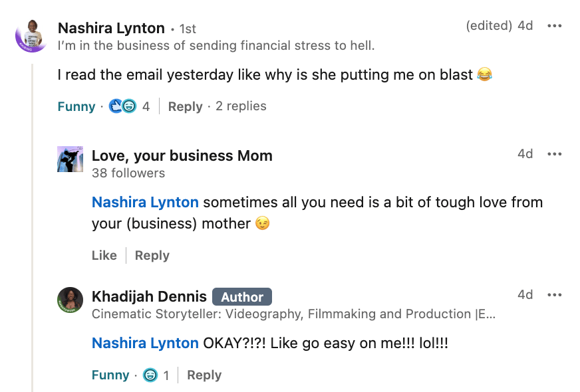
Task: View the funny reaction icon on Khadijah's reply
Action: pyautogui.click(x=151, y=375)
